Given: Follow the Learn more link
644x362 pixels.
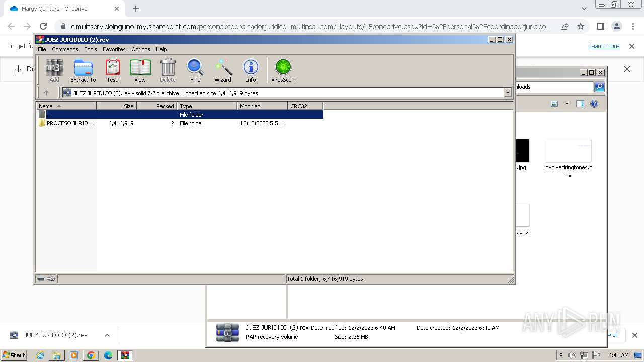Looking at the screenshot, I should pos(604,46).
